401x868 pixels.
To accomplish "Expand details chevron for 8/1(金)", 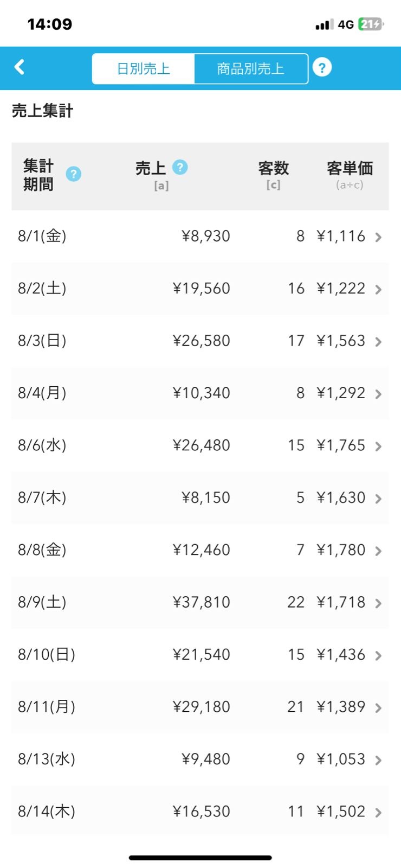I will (x=378, y=237).
